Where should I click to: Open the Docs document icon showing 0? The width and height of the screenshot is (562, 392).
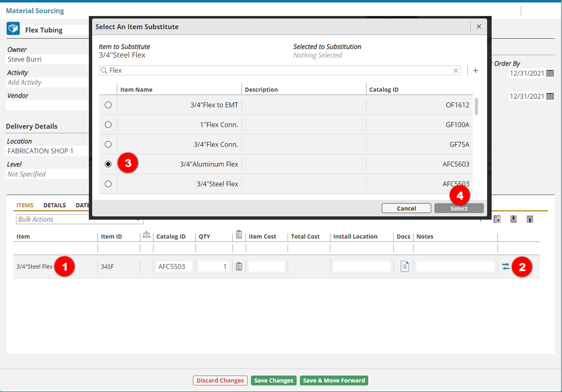(x=405, y=267)
